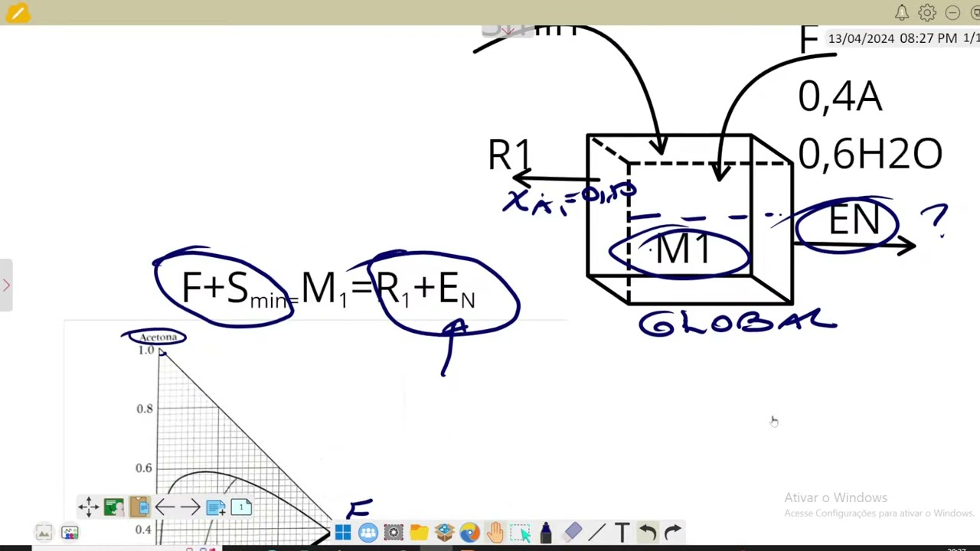The width and height of the screenshot is (980, 551).
Task: Select the dashed selection pointer tool
Action: (521, 533)
